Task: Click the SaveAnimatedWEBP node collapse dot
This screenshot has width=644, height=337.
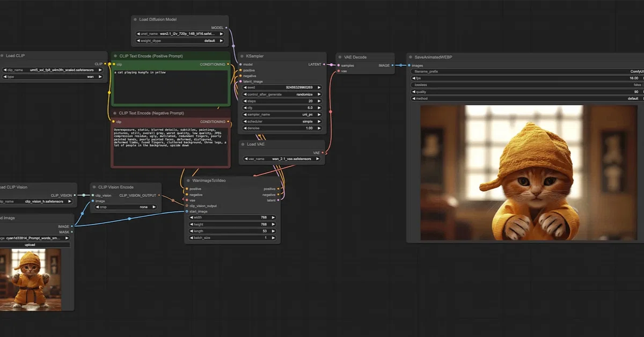Action: click(x=411, y=57)
